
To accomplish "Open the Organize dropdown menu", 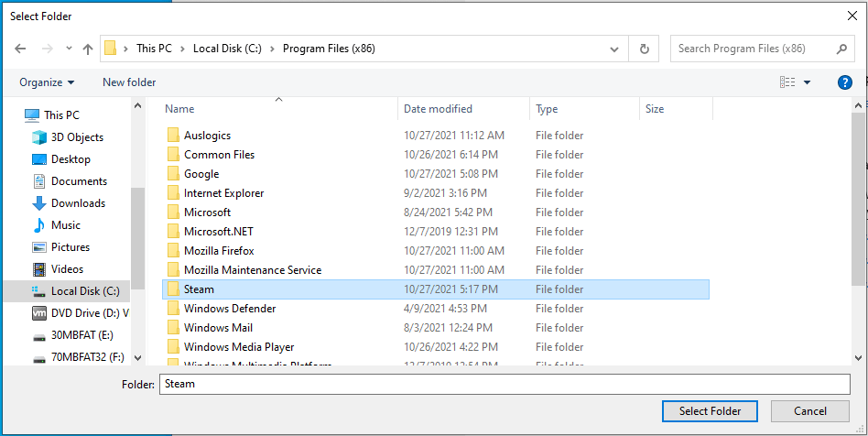I will tap(47, 82).
